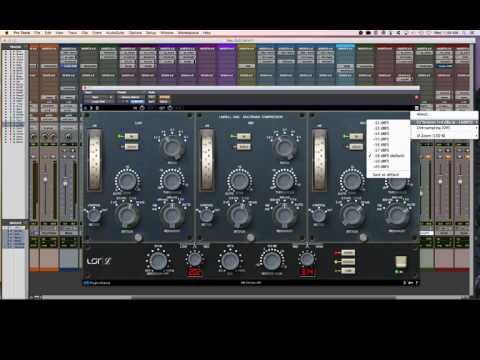Click the Mid band left LED-ring knob
The height and width of the screenshot is (360, 480).
(239, 180)
